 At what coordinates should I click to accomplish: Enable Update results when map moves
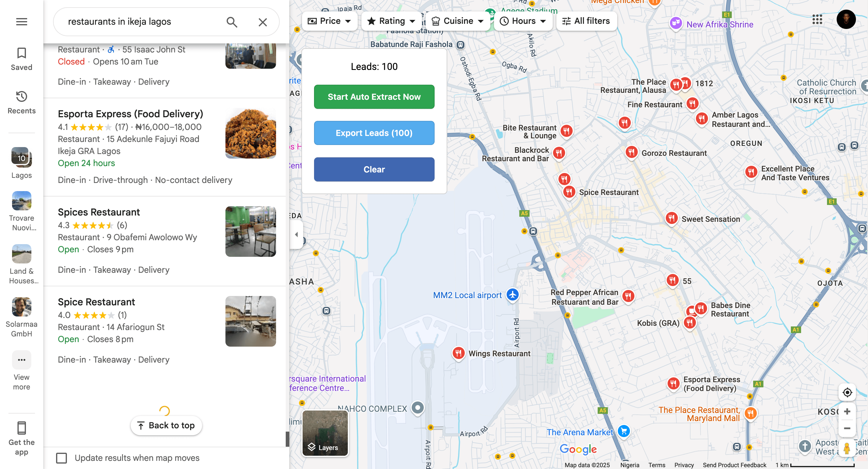pyautogui.click(x=62, y=458)
